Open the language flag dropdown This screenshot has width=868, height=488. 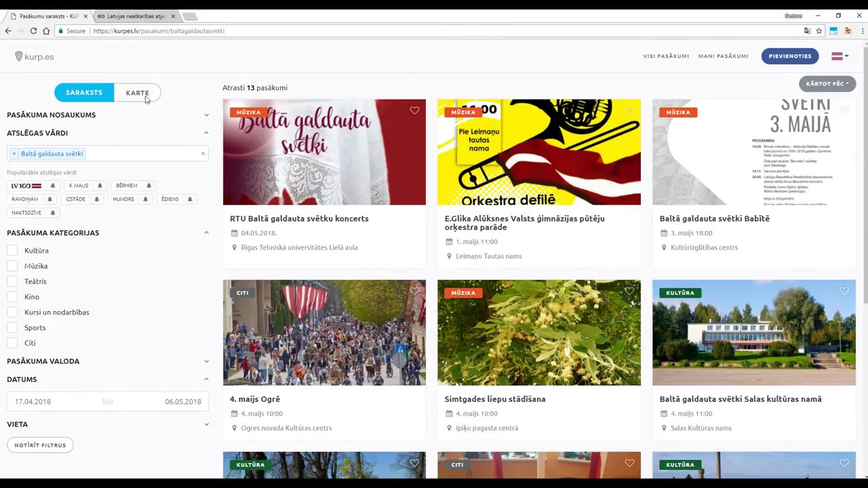coord(840,56)
